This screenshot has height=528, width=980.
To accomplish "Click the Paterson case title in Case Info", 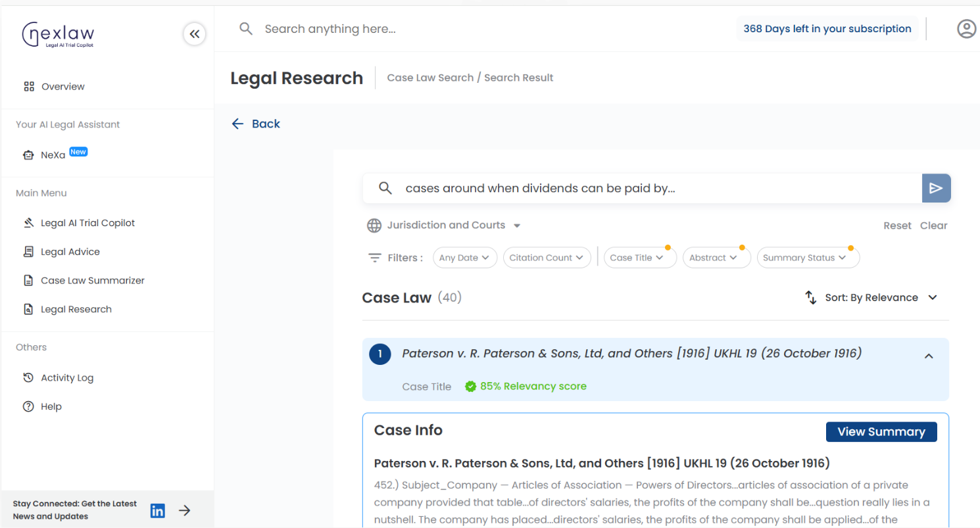I will pyautogui.click(x=602, y=464).
